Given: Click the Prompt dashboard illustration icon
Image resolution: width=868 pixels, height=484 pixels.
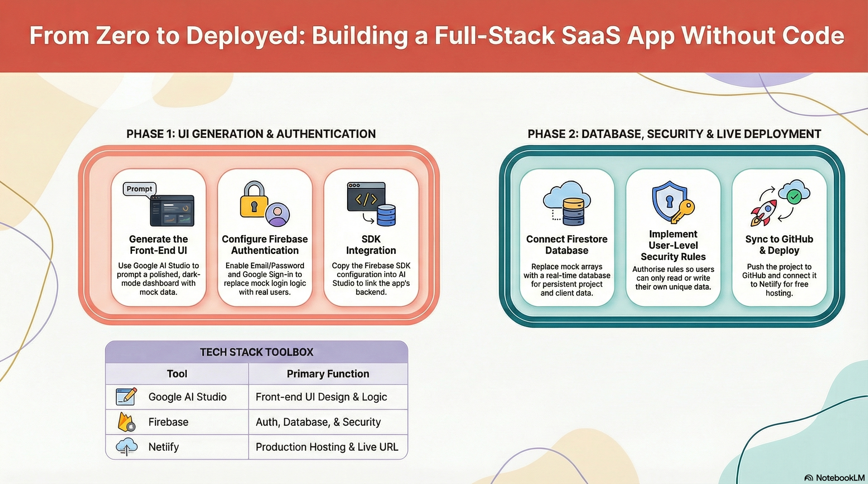Looking at the screenshot, I should pyautogui.click(x=159, y=204).
